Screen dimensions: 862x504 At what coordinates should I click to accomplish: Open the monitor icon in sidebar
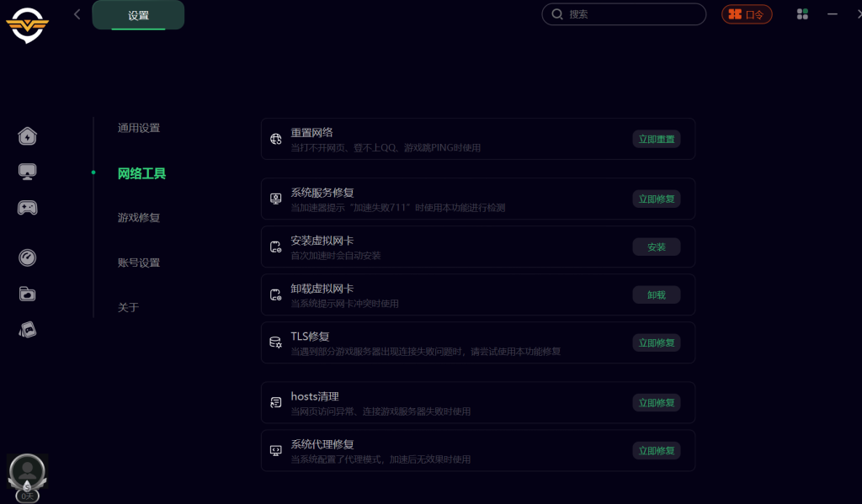tap(27, 172)
